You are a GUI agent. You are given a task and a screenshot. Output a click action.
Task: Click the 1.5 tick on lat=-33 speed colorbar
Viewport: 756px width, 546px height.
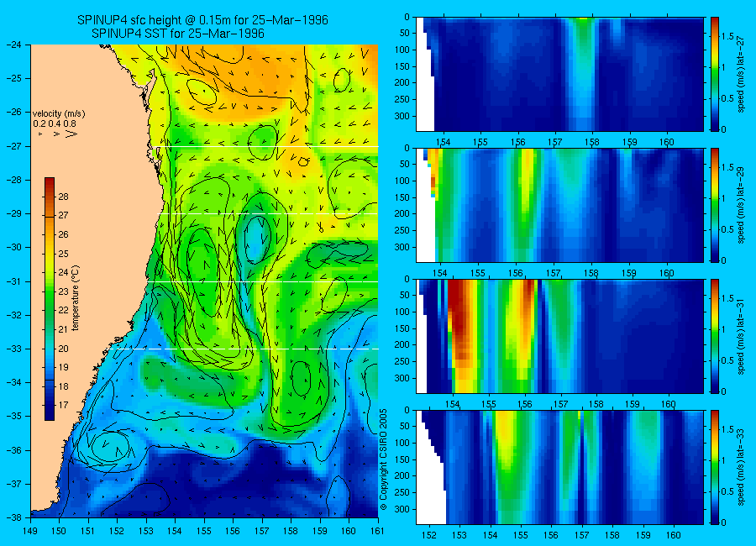(x=728, y=430)
